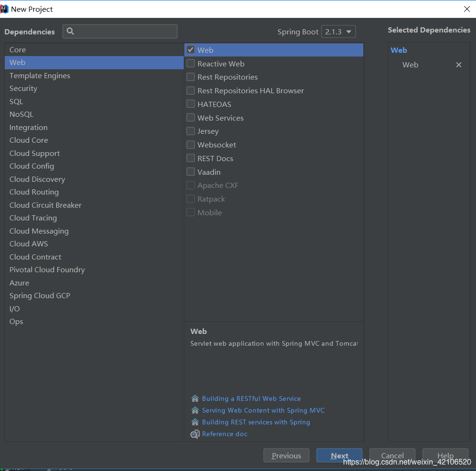Select the Web category in list
Viewport: 476px width, 471px height.
click(94, 63)
